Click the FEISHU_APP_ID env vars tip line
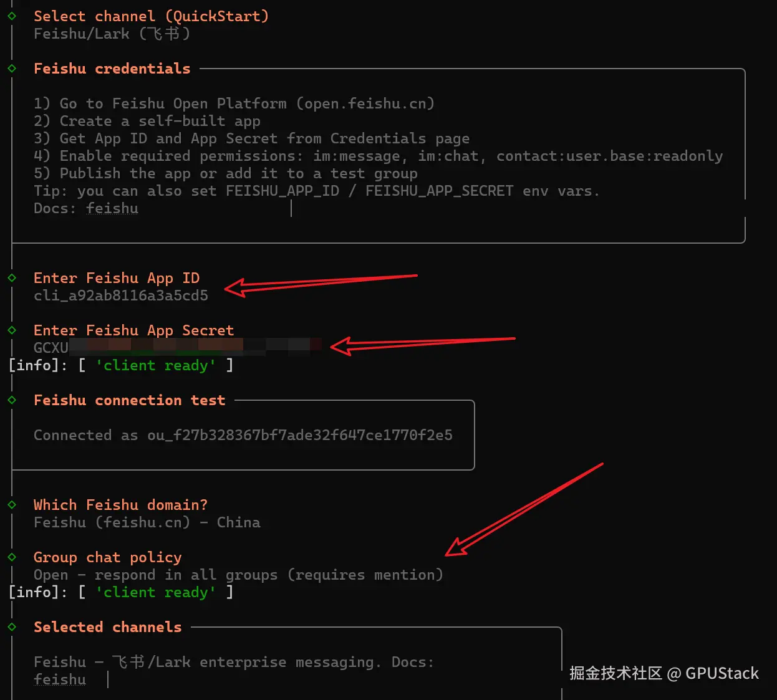The height and width of the screenshot is (700, 777). coord(317,191)
